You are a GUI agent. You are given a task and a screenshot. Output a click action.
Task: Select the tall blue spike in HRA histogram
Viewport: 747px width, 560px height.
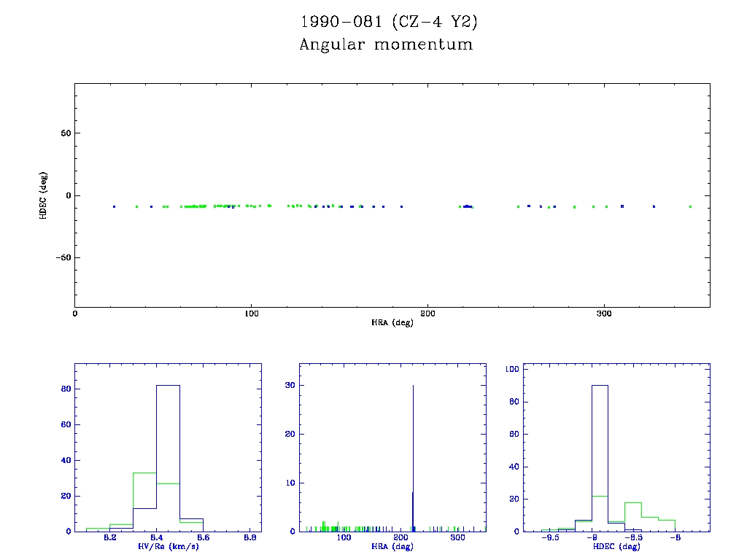(x=414, y=452)
